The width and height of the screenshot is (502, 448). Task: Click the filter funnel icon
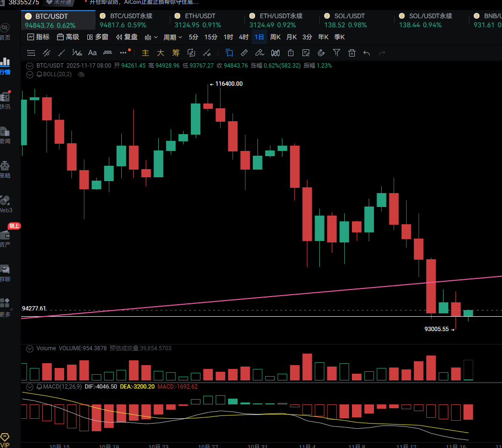point(337,53)
